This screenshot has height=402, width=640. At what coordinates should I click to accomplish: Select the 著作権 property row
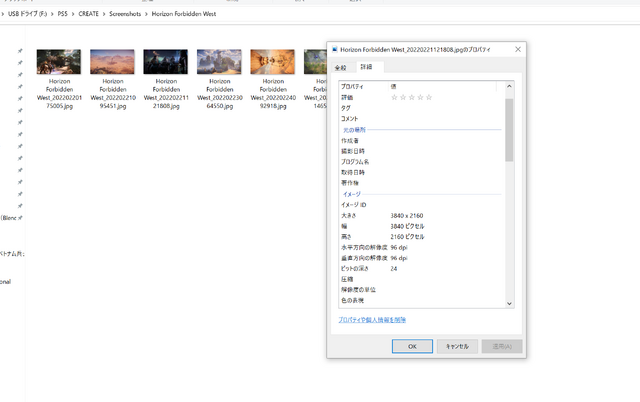421,183
